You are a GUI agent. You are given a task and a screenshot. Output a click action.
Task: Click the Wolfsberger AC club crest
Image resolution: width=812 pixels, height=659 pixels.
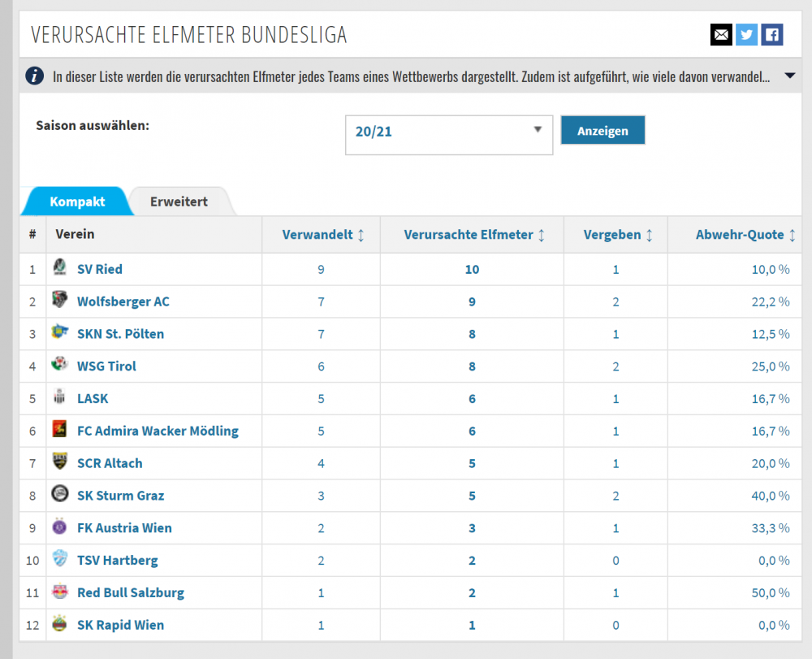pos(59,300)
